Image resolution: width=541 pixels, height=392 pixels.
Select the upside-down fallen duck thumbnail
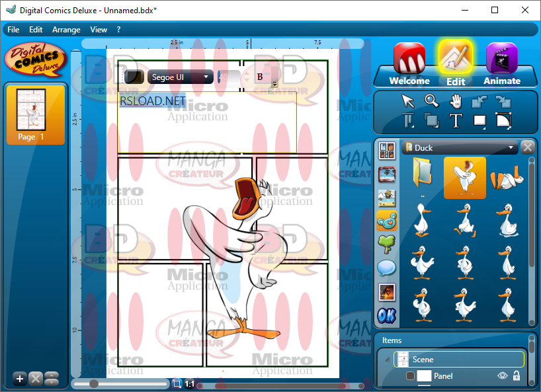point(507,178)
